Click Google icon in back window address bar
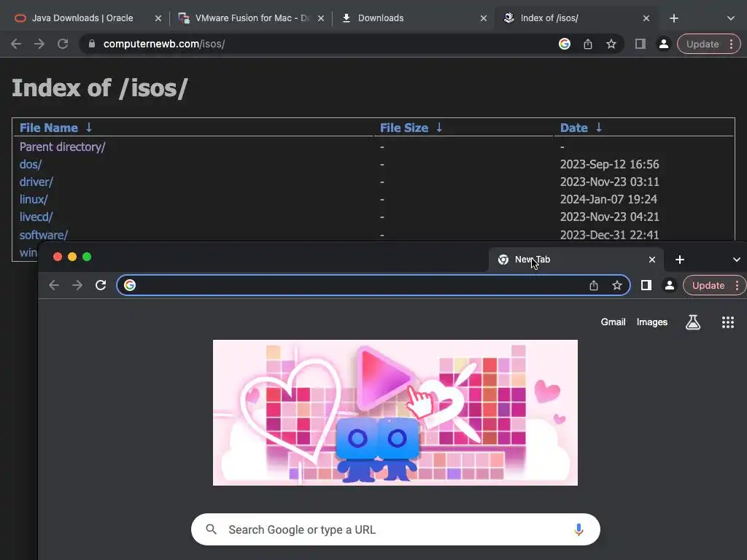The image size is (747, 560). pyautogui.click(x=565, y=44)
